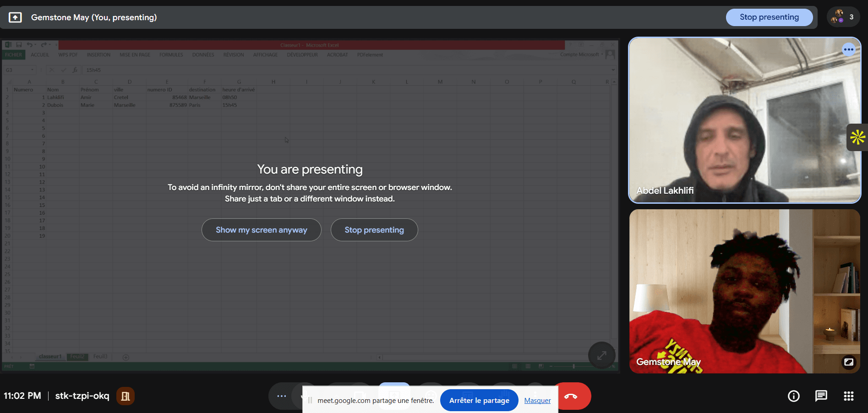Open the participants list showing 3 people

[843, 17]
